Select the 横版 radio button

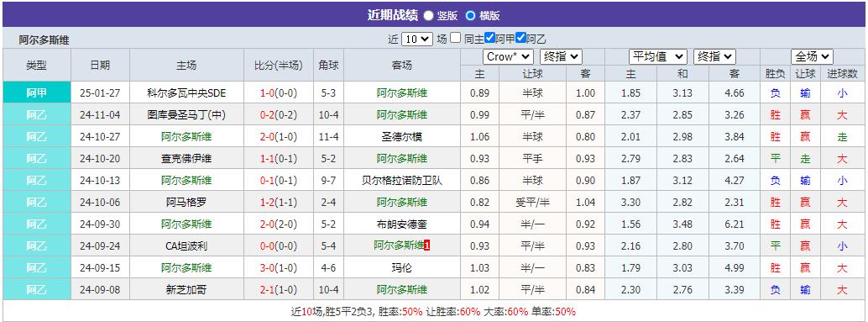(x=471, y=15)
